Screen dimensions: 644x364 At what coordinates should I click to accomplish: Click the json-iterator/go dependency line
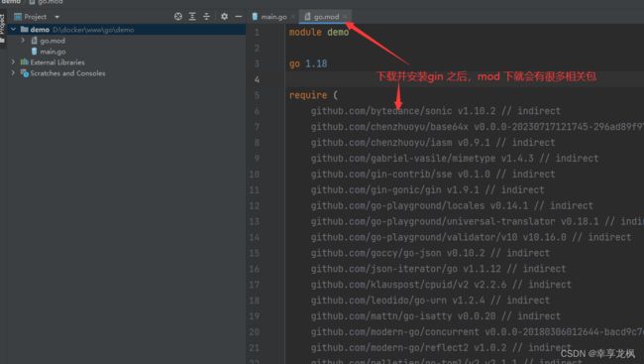tap(438, 269)
